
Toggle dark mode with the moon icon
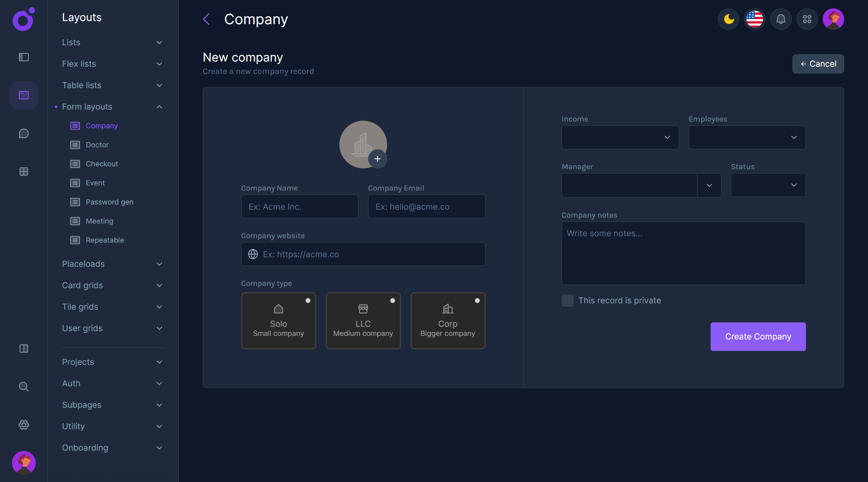point(728,19)
